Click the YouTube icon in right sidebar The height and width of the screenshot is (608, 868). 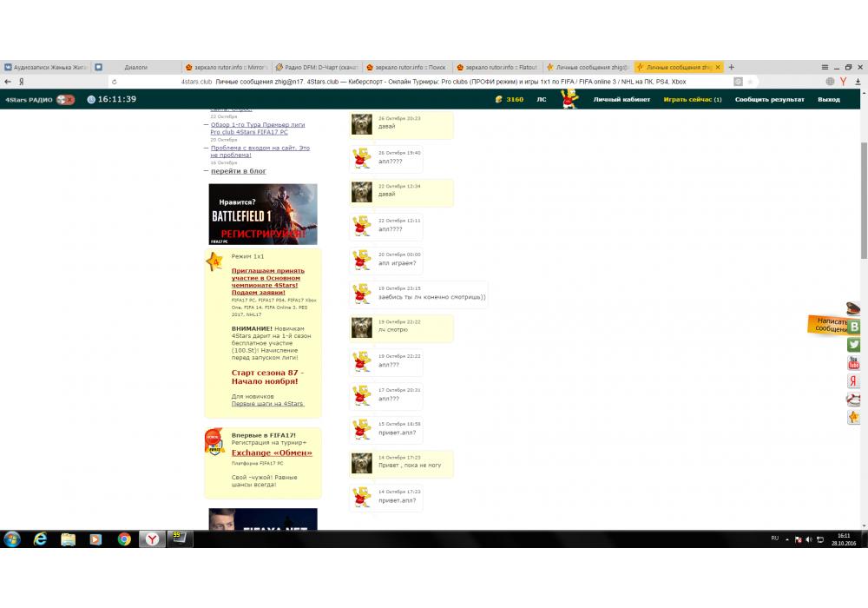[x=854, y=363]
